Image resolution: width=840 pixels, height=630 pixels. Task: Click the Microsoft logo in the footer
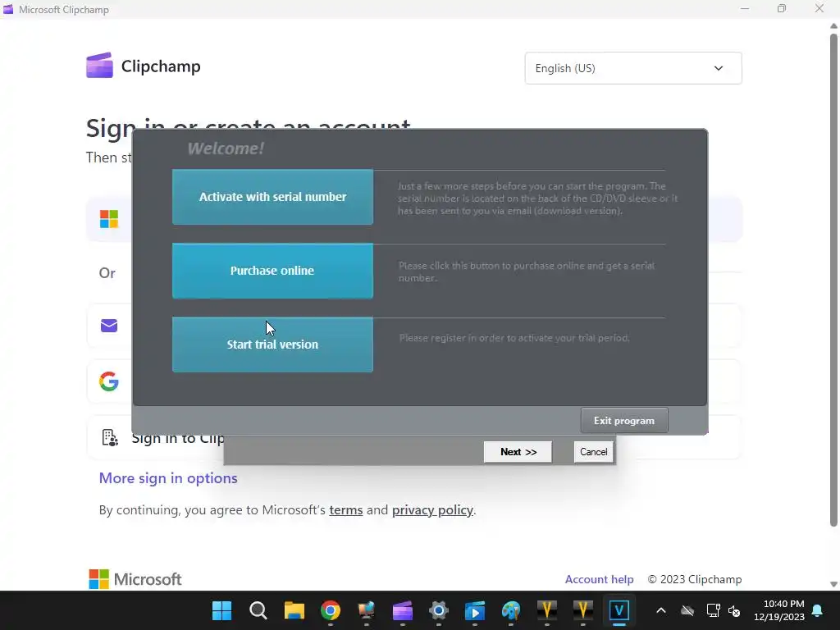tap(135, 579)
